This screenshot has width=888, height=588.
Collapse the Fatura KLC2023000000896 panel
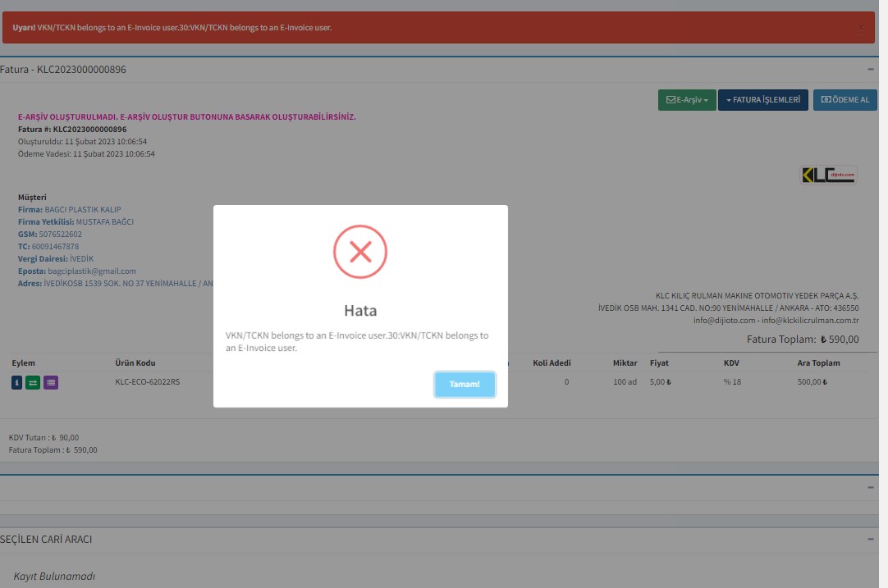(x=870, y=70)
